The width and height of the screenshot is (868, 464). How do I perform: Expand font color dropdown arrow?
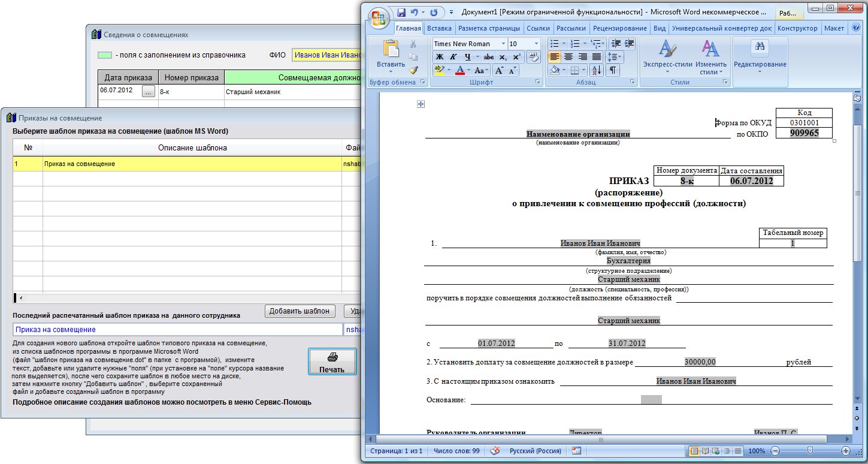[x=469, y=70]
